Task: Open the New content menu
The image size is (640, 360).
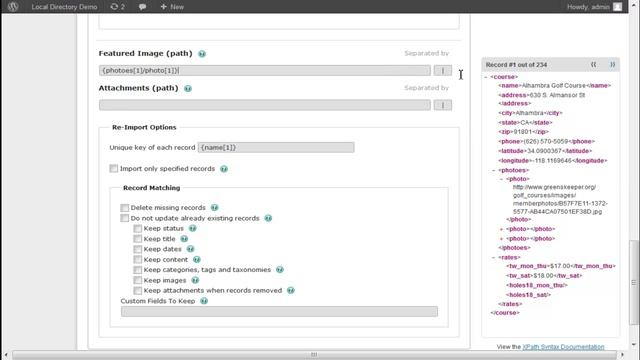Action: point(172,7)
